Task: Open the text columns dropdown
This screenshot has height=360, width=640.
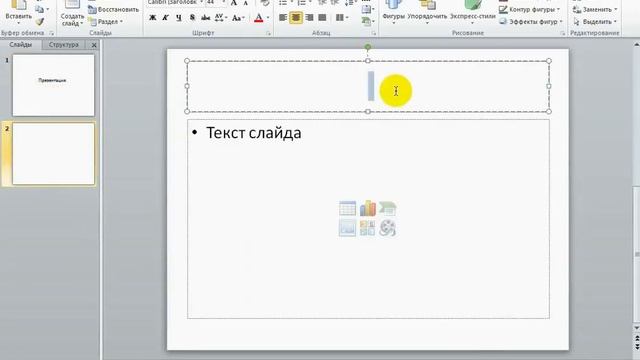Action: tap(342, 18)
